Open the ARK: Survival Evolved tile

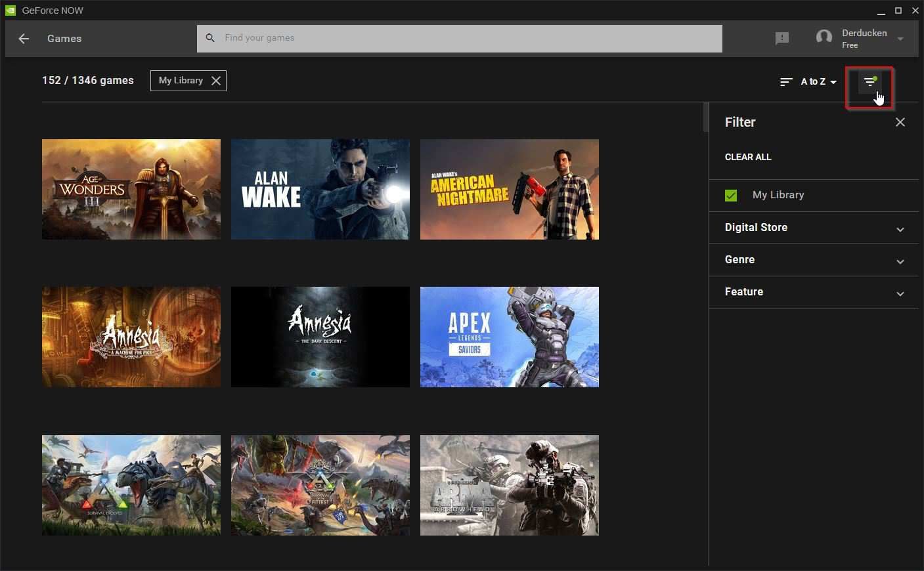(131, 485)
